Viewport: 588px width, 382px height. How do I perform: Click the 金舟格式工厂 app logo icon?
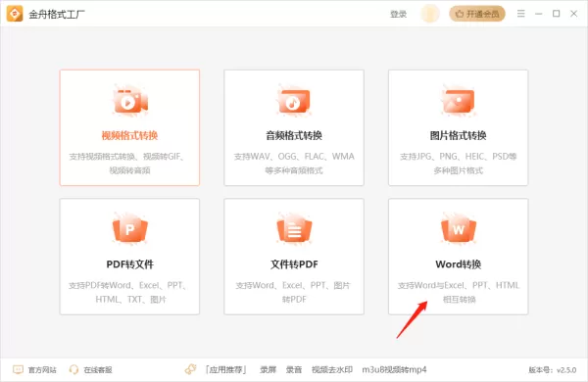pos(15,14)
